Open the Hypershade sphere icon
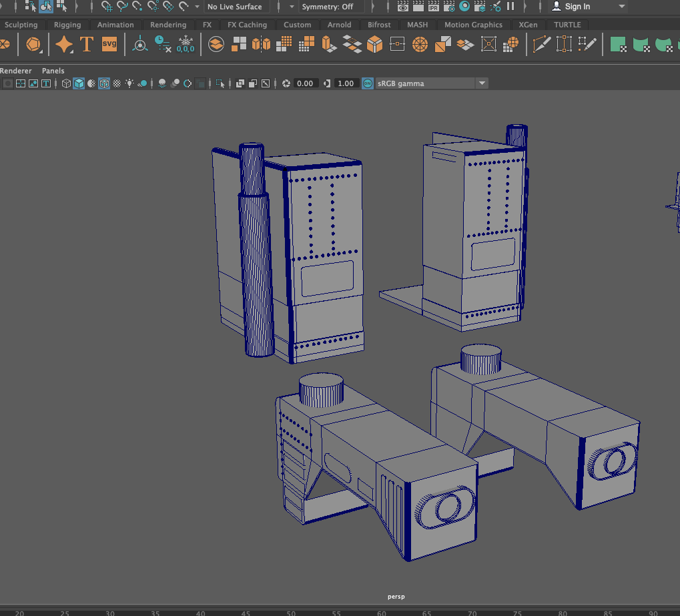Image resolution: width=680 pixels, height=616 pixels. point(464,6)
